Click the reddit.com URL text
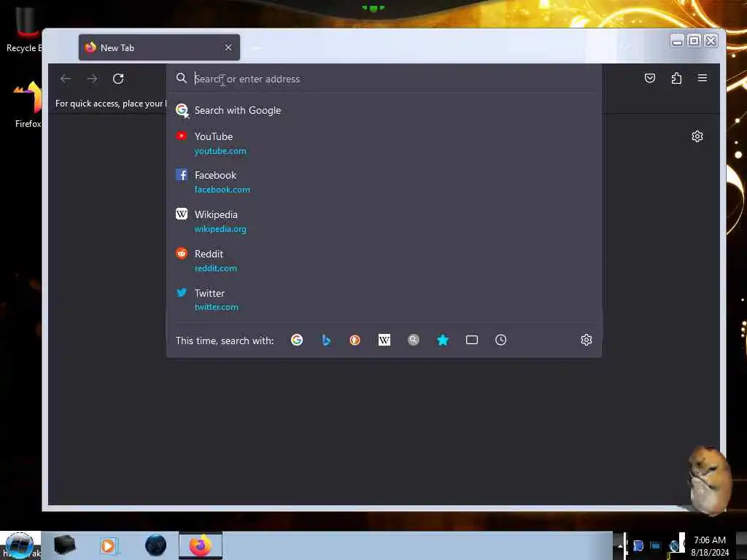 [215, 268]
